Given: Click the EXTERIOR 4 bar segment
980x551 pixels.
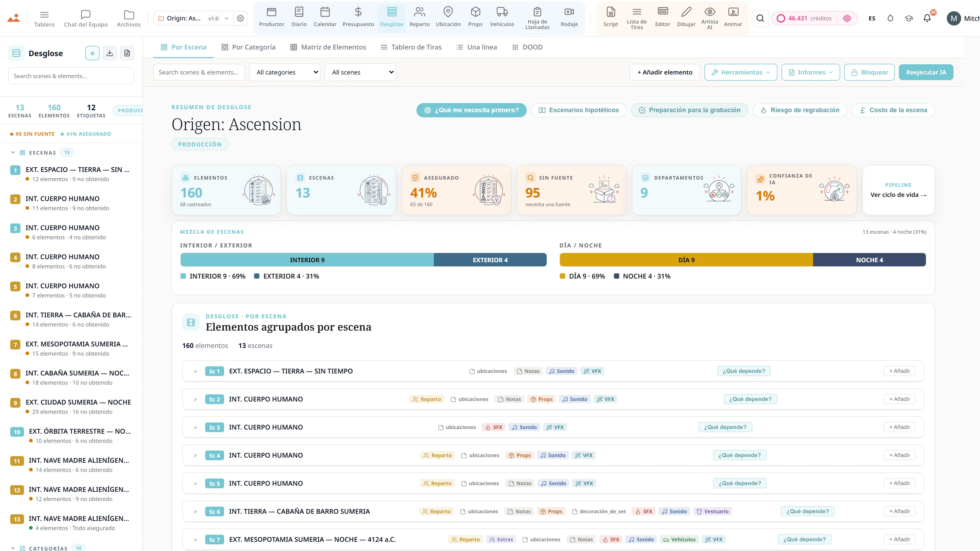Looking at the screenshot, I should (490, 260).
